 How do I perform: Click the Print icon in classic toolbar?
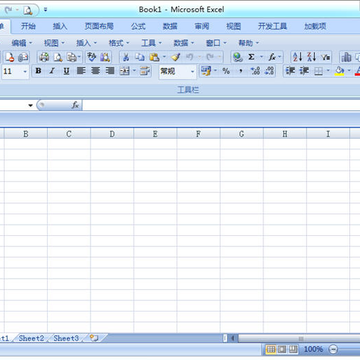pos(44,57)
